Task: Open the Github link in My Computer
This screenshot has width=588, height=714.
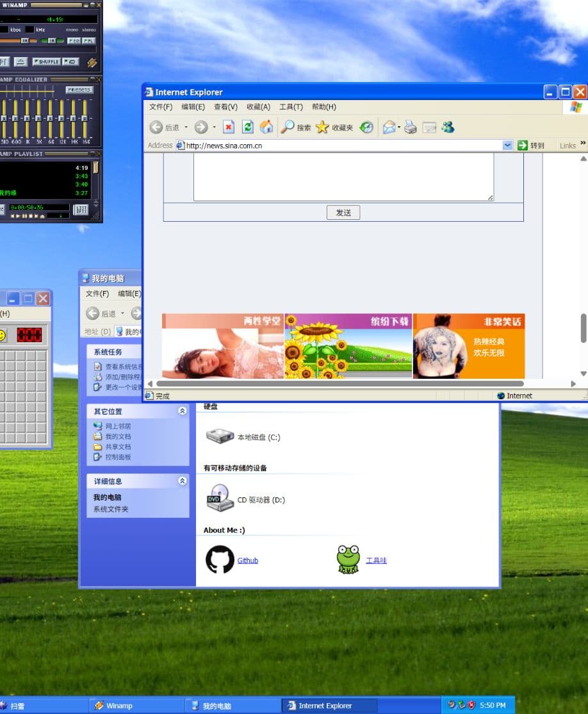Action: pos(248,561)
